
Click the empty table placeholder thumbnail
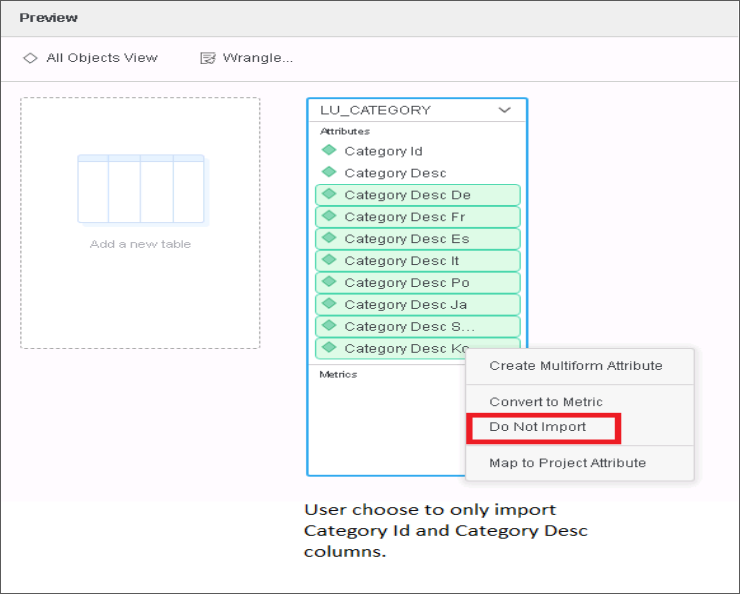click(141, 189)
